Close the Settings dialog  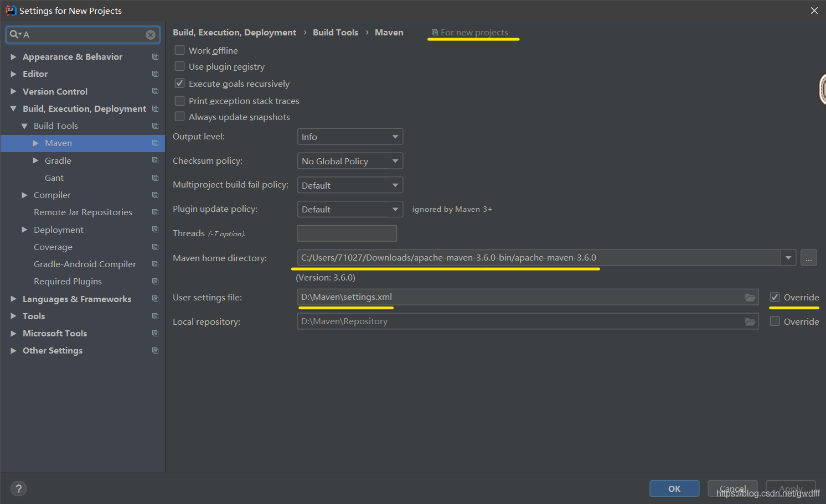pyautogui.click(x=814, y=11)
